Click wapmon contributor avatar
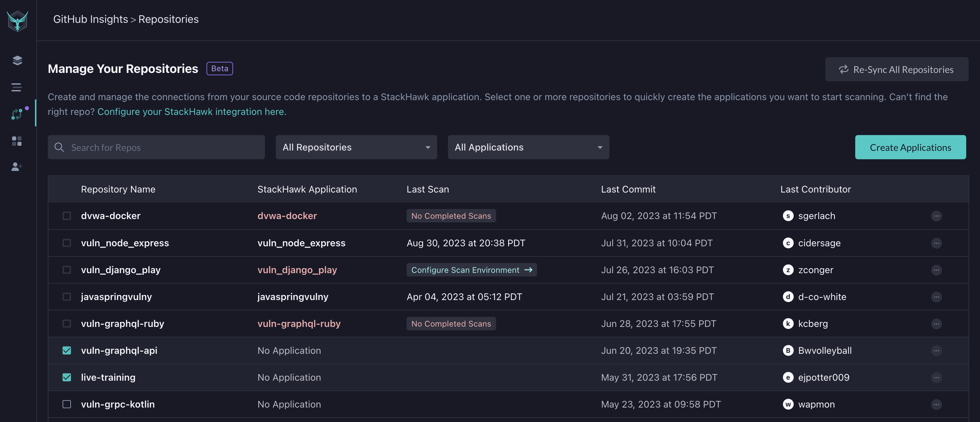 coord(788,404)
